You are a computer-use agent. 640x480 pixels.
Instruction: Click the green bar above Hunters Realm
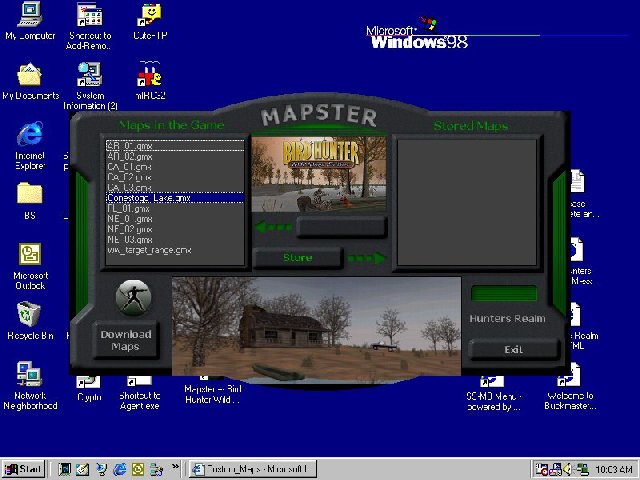504,293
